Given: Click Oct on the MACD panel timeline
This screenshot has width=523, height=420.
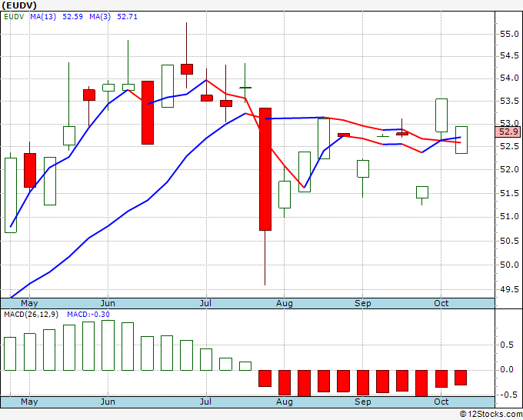Looking at the screenshot, I should pos(441,402).
